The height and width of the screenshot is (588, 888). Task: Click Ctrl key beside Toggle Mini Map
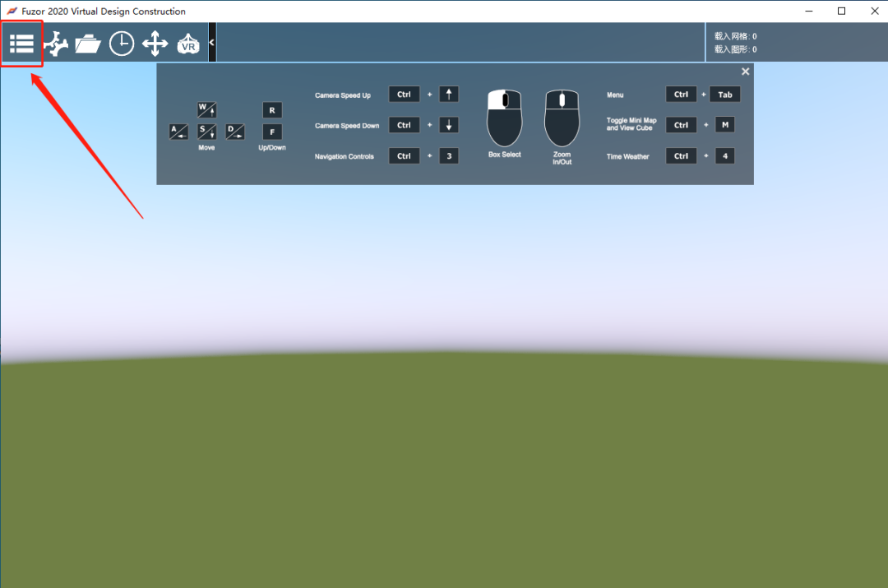(x=681, y=125)
